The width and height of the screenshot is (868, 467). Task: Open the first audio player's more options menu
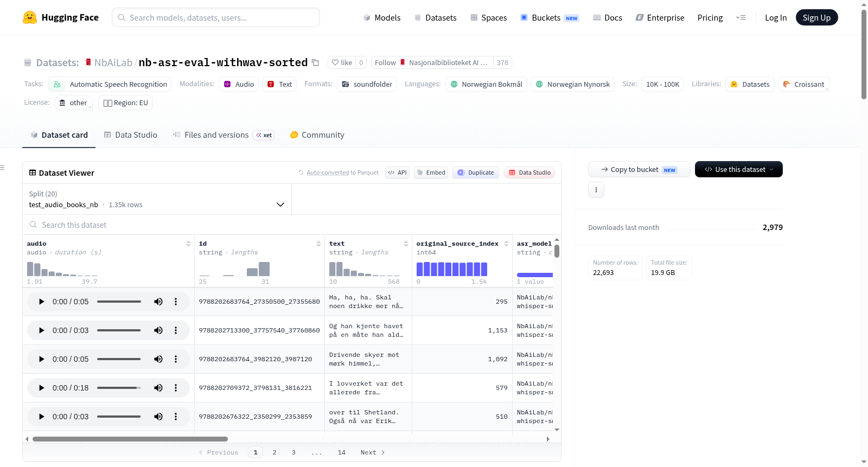[176, 302]
